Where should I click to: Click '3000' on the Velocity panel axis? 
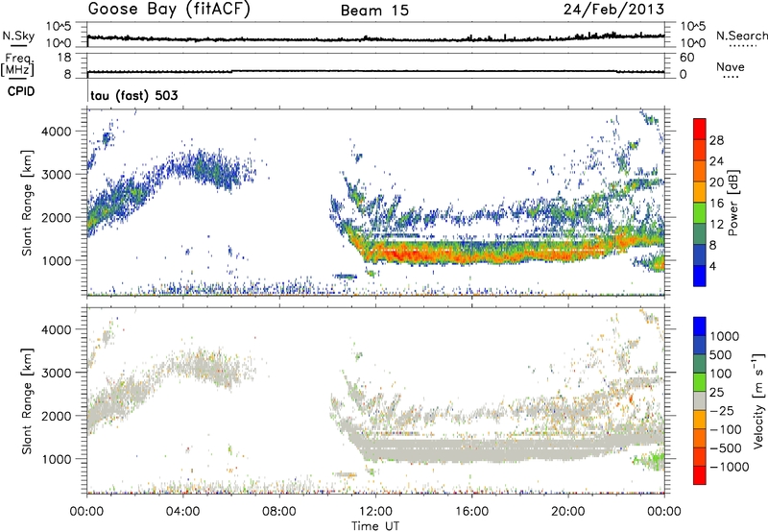coord(57,373)
